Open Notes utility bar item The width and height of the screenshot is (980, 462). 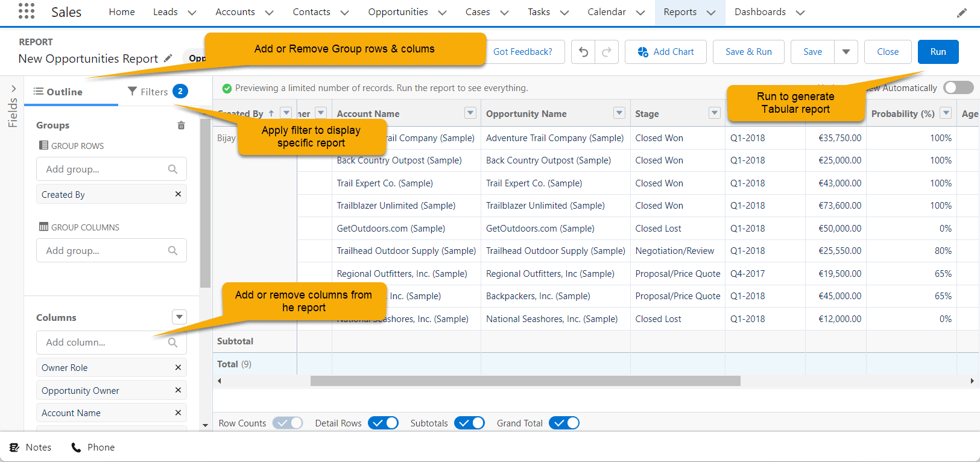tap(30, 448)
